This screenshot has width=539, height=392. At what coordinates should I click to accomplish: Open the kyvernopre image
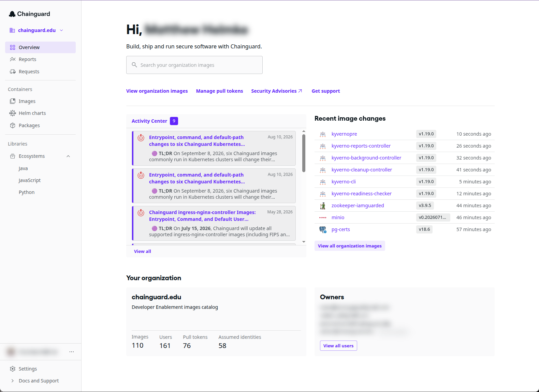[x=344, y=134]
